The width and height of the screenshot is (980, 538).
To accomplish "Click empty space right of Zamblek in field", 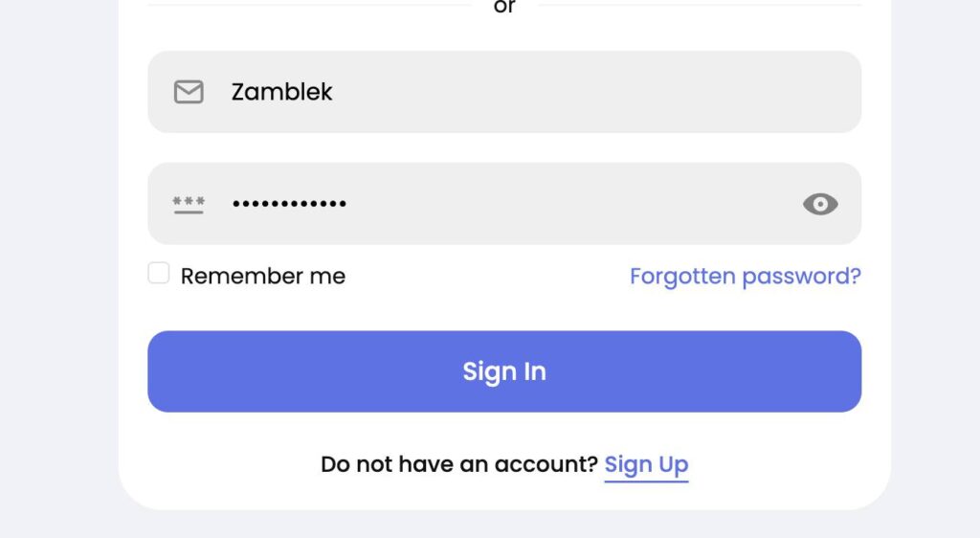I will coord(593,92).
